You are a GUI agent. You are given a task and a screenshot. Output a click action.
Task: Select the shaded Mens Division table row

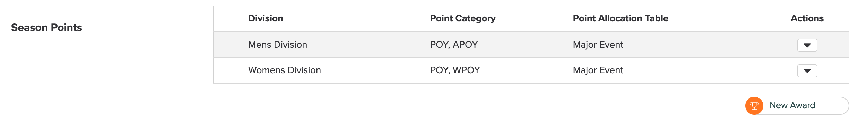point(531,45)
